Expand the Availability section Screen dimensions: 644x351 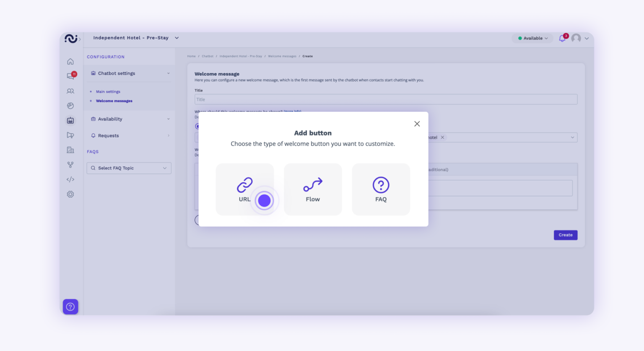point(129,119)
